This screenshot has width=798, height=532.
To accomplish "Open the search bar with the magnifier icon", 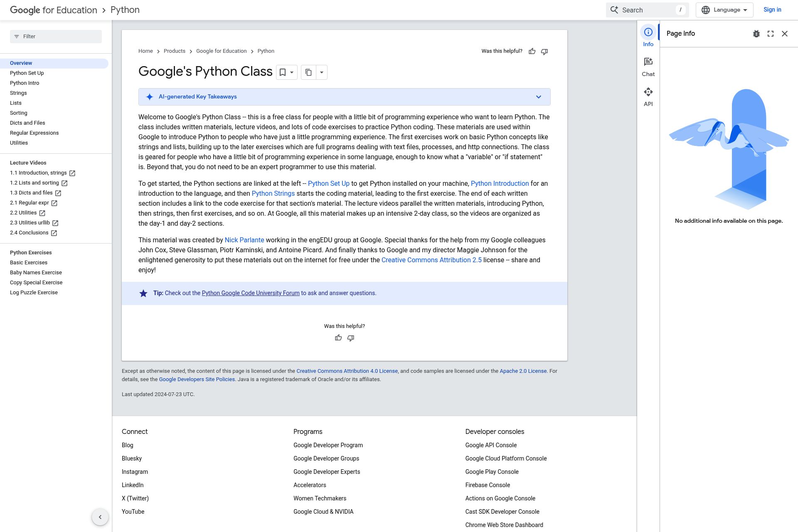I will (x=615, y=10).
